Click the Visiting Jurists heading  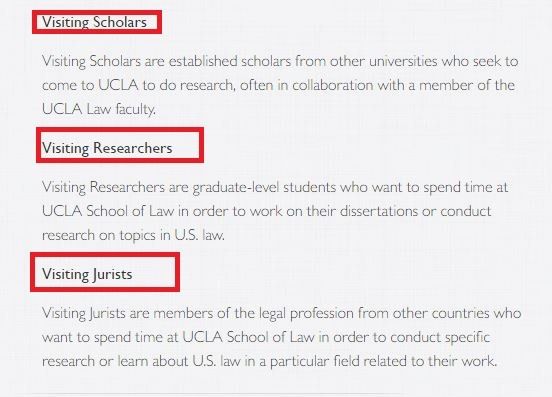point(87,274)
